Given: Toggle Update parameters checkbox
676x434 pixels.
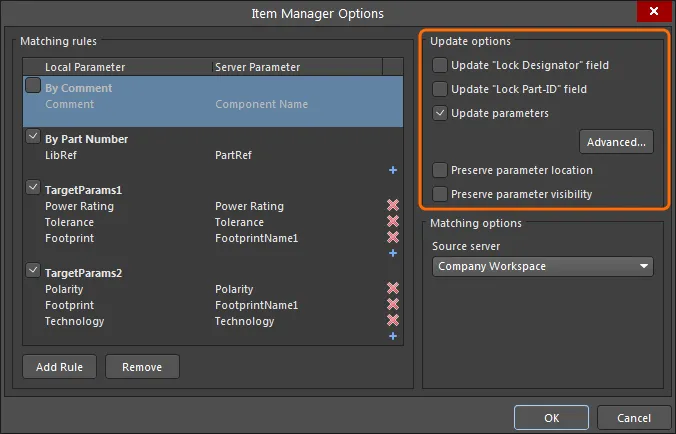Looking at the screenshot, I should (x=440, y=113).
